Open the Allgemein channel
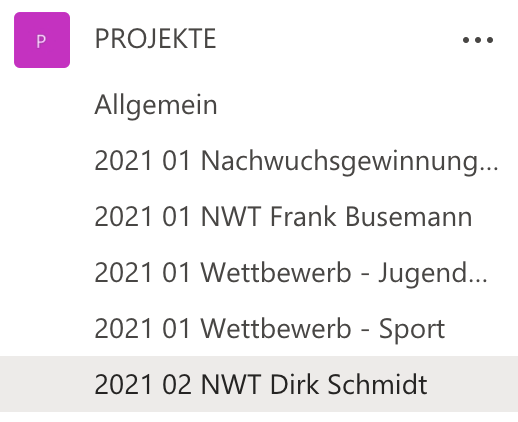518x422 pixels. click(x=259, y=105)
